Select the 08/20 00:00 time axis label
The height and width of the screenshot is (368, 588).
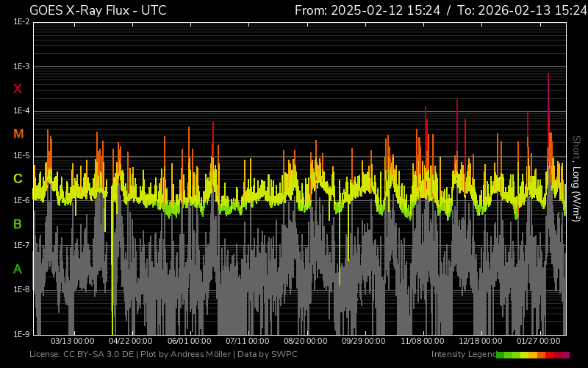pyautogui.click(x=306, y=342)
